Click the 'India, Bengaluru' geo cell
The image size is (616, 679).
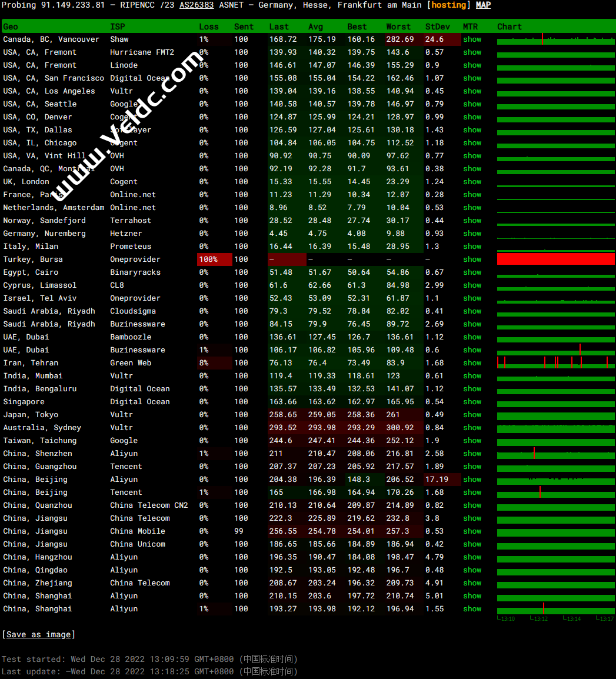(x=40, y=389)
